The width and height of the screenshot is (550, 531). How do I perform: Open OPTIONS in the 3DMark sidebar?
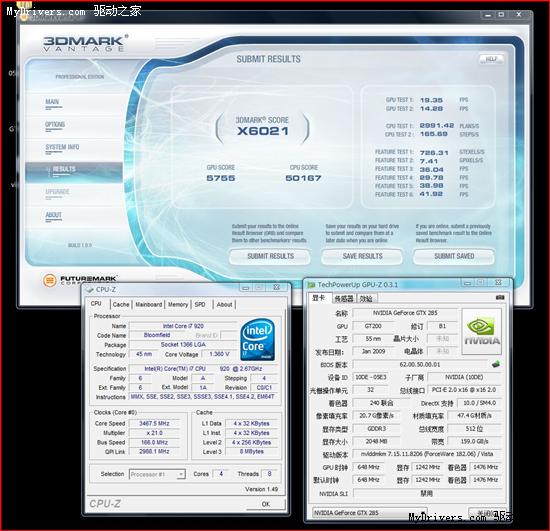(55, 125)
